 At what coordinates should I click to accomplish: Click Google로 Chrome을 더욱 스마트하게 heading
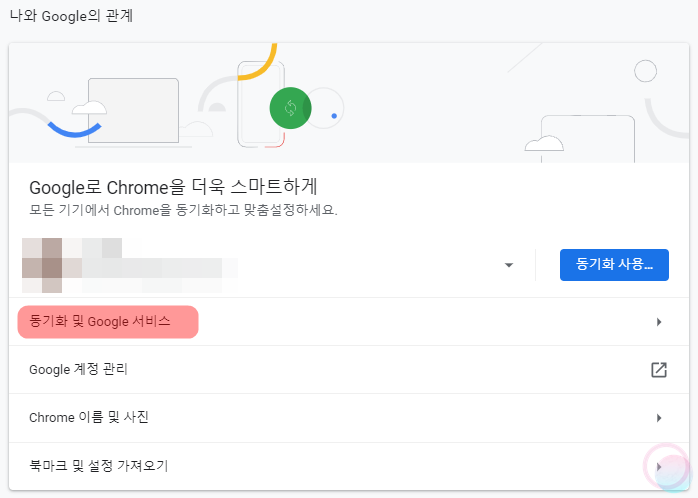click(173, 187)
